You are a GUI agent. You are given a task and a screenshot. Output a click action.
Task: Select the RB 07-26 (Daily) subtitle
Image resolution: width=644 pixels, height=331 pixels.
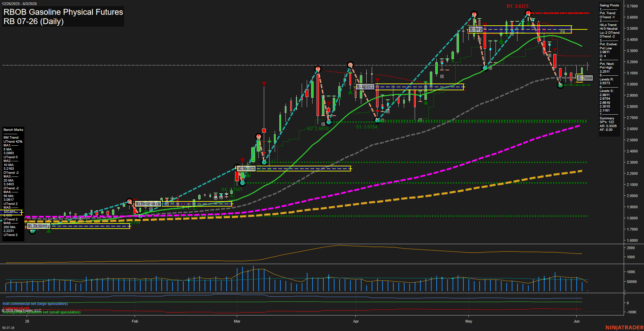[33, 22]
